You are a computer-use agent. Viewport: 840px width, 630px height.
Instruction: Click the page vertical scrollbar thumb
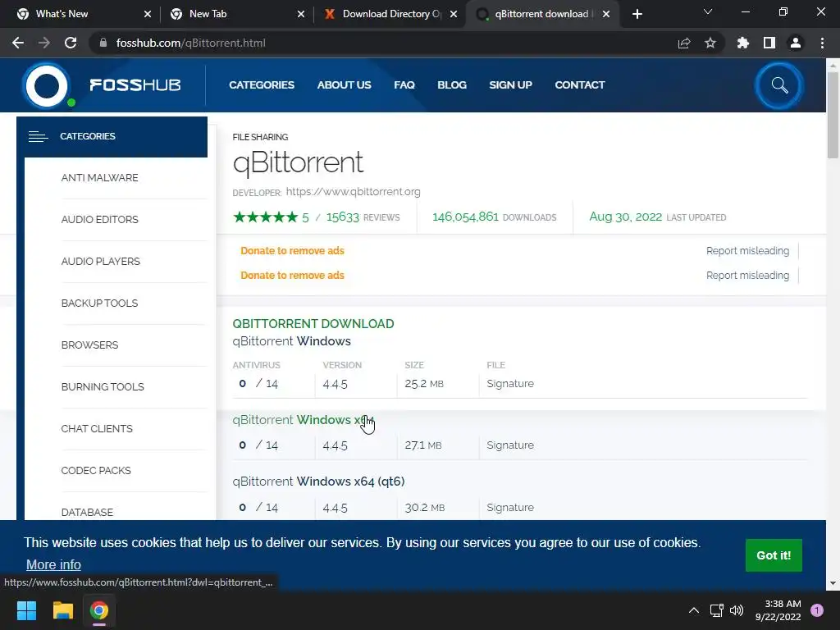coord(833,116)
